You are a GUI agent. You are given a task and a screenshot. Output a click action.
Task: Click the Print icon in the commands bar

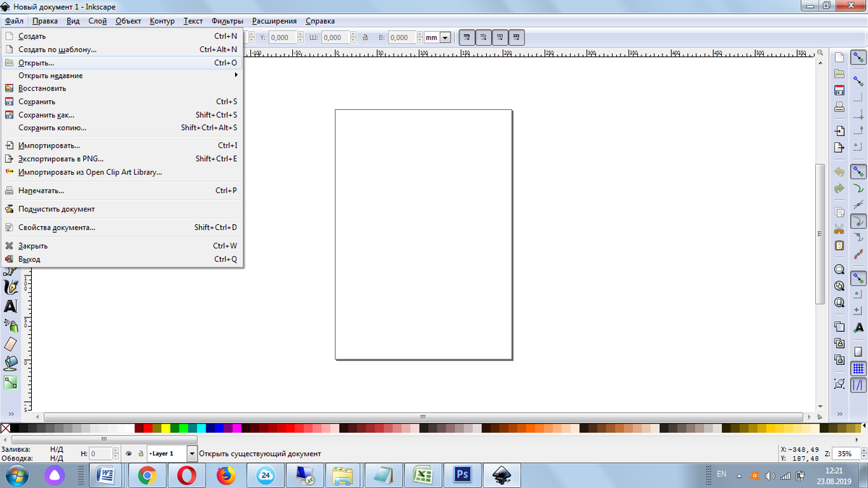(x=839, y=107)
